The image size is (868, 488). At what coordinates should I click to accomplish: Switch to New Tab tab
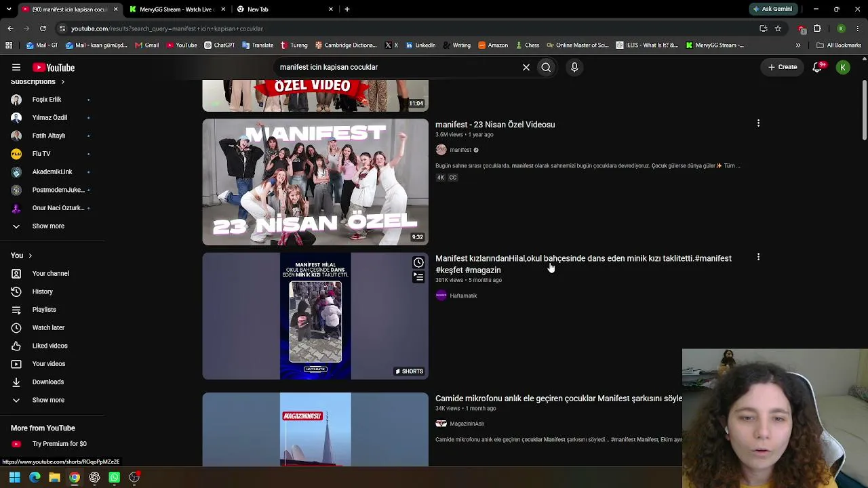point(283,9)
